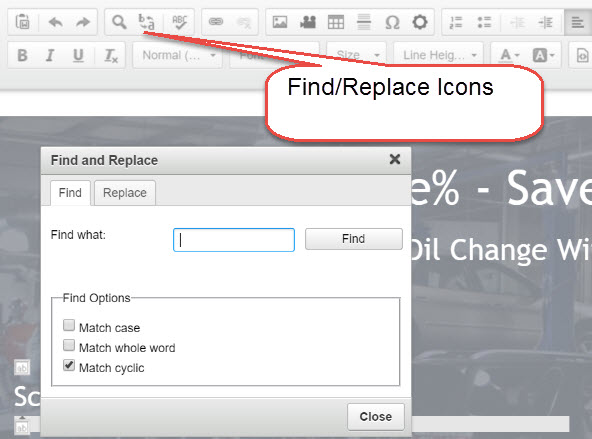Increase the indent
The width and height of the screenshot is (592, 439).
[546, 22]
